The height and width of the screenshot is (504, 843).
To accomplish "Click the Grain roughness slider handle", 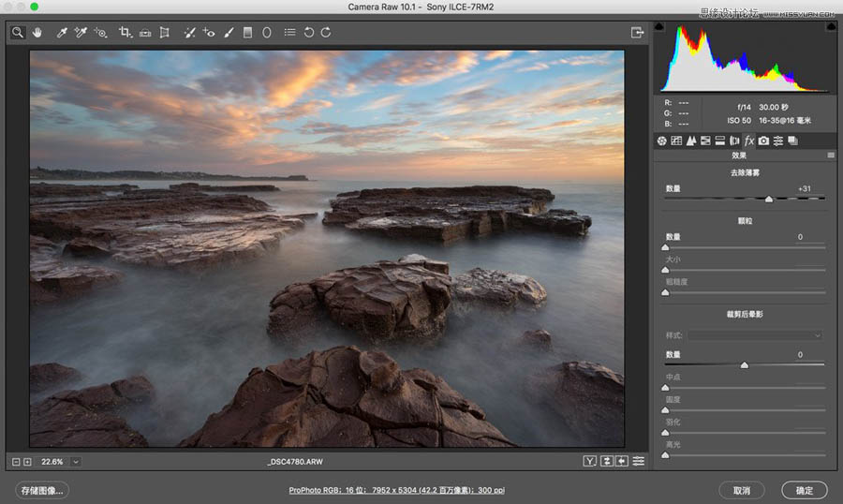I will [x=665, y=292].
